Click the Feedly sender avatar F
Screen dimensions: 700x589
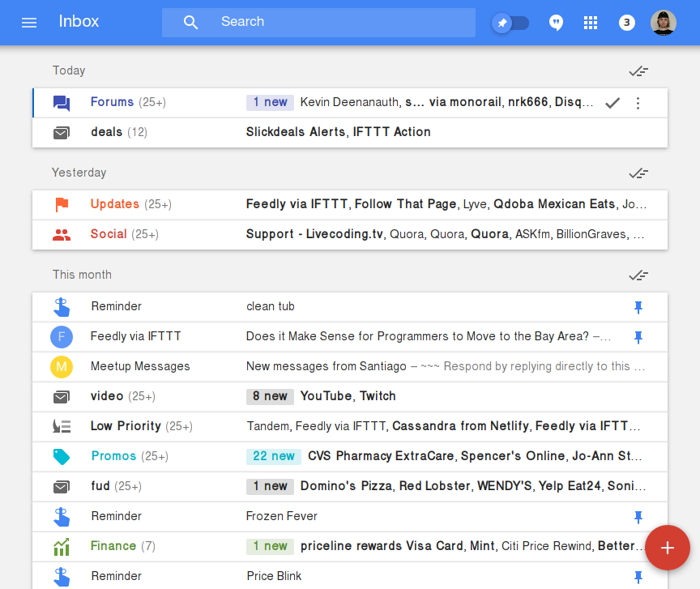62,337
